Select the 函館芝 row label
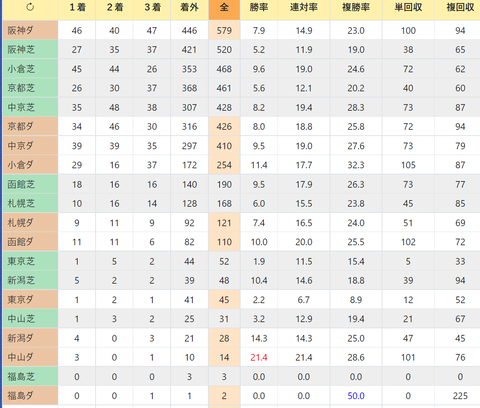The image size is (480, 408). point(30,184)
